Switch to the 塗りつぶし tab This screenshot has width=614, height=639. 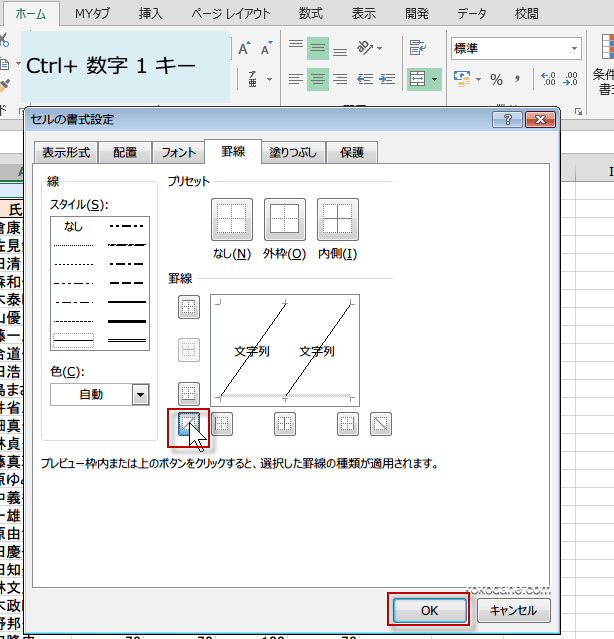[293, 153]
